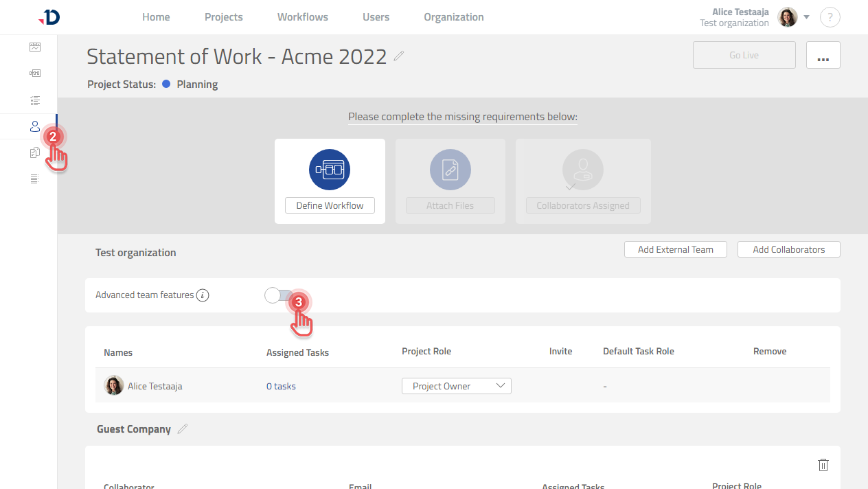Open the tasks list sidebar icon
Screen dimensions: 868x489
34,99
